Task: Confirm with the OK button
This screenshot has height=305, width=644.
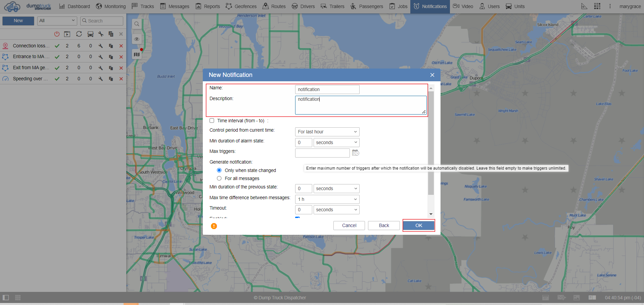Action: point(419,225)
